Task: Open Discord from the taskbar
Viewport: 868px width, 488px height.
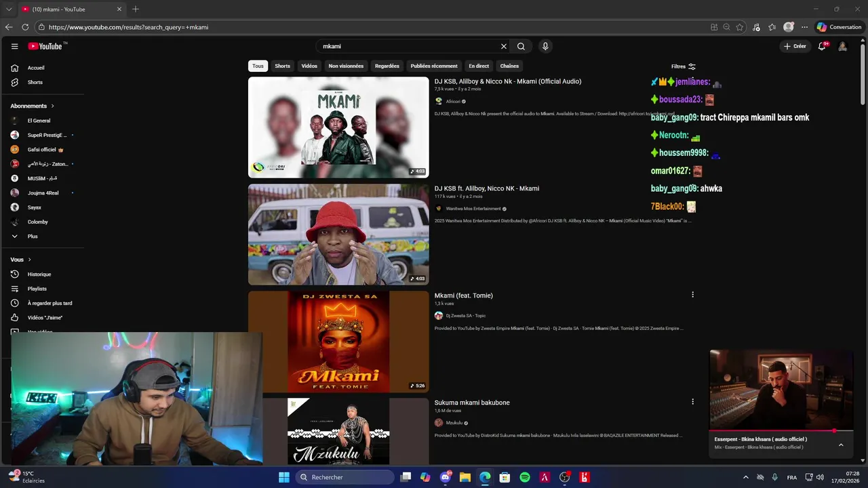Action: [446, 477]
